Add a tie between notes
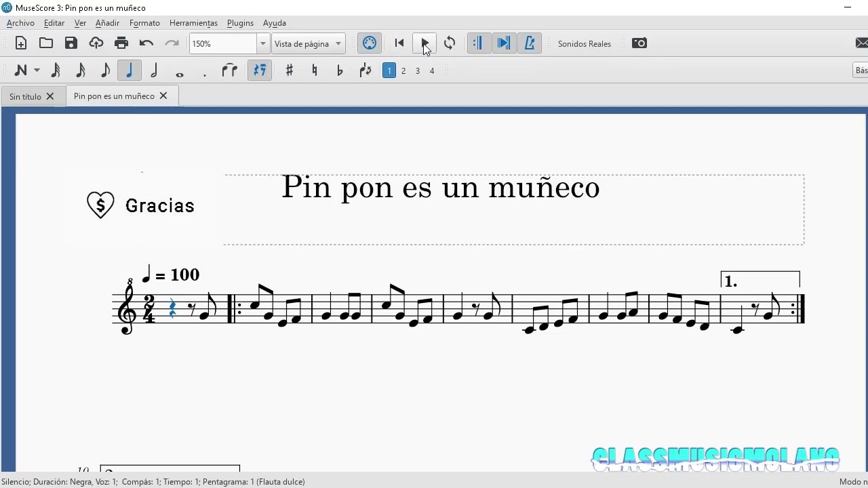Viewport: 868px width, 488px height. (230, 70)
